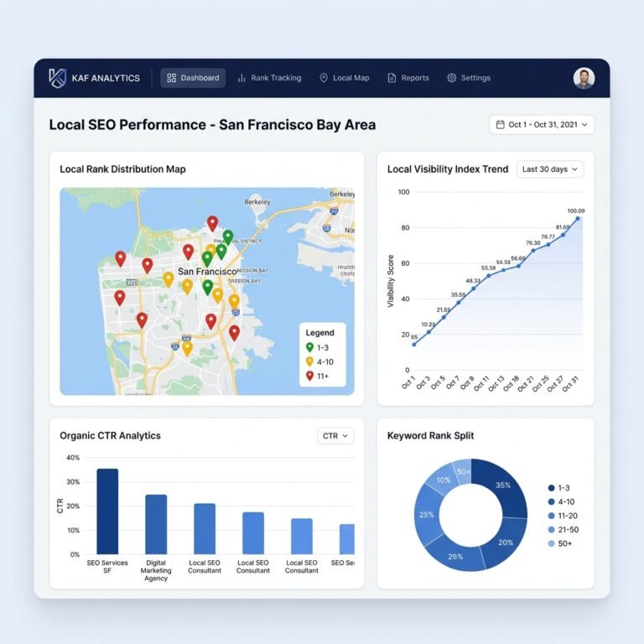Open the user profile avatar
Image resolution: width=644 pixels, height=644 pixels.
point(584,78)
